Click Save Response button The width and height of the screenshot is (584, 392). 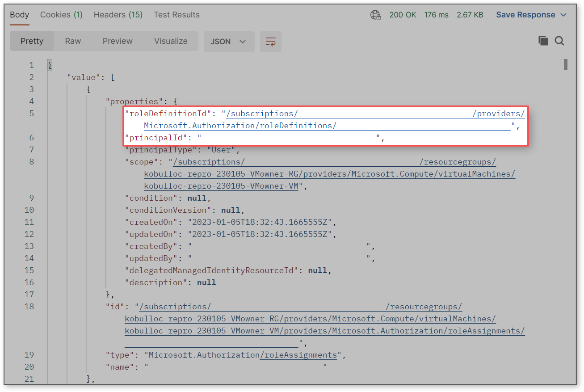point(525,15)
